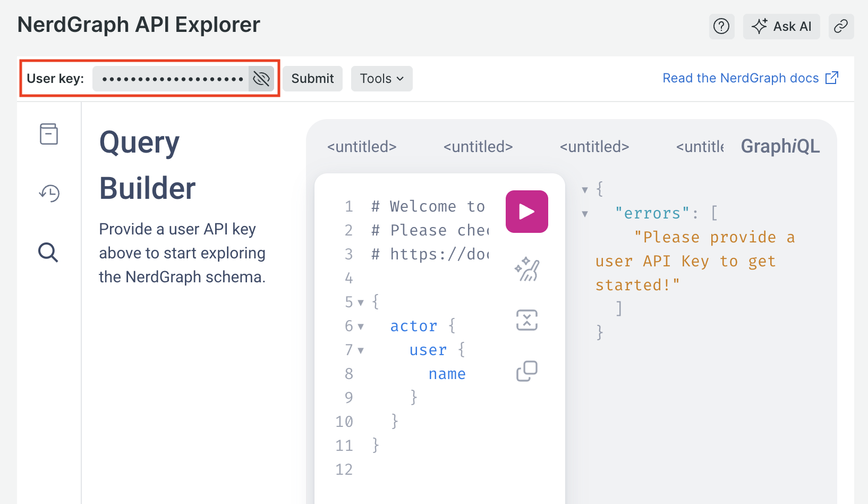This screenshot has height=504, width=868.
Task: Collapse the errors array in the response
Action: (584, 213)
